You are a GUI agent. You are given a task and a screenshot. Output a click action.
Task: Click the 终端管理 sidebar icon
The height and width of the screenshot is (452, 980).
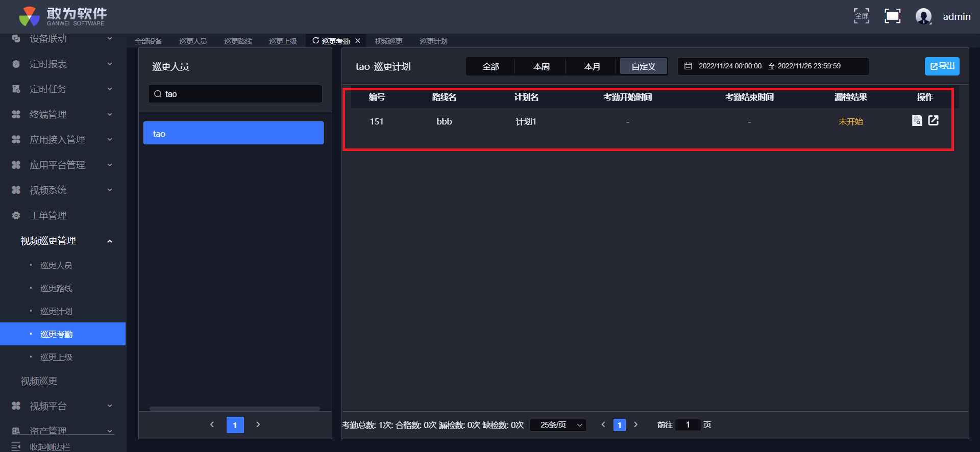pyautogui.click(x=16, y=114)
